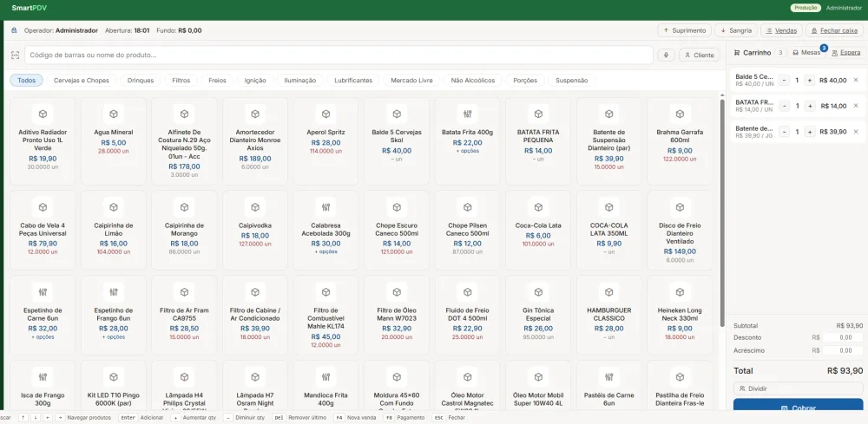This screenshot has height=424, width=868.
Task: Filter by Cervejas e Chopes category
Action: 82,80
